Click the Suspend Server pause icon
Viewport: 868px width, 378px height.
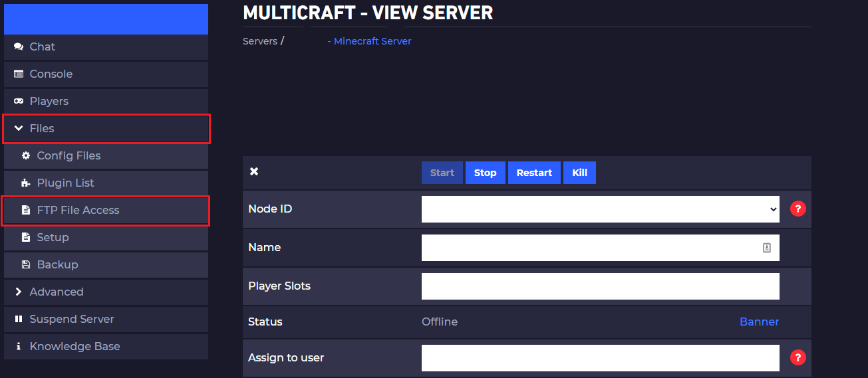point(19,319)
